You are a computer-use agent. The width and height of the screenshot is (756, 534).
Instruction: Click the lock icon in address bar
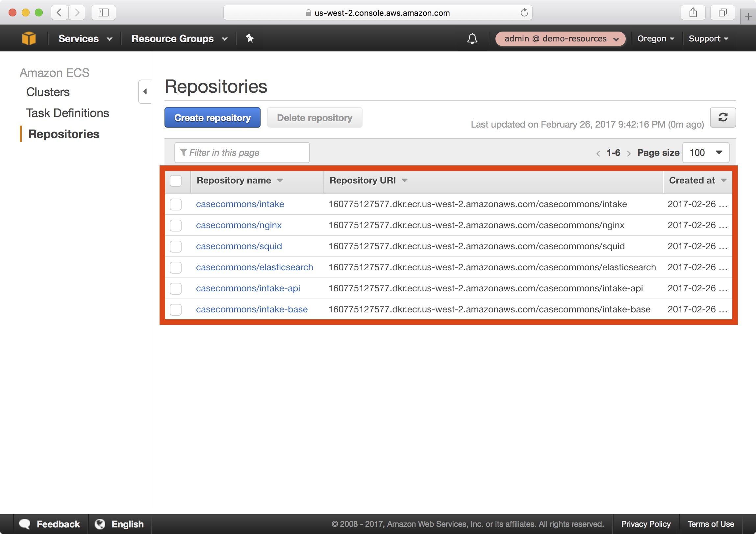click(308, 13)
